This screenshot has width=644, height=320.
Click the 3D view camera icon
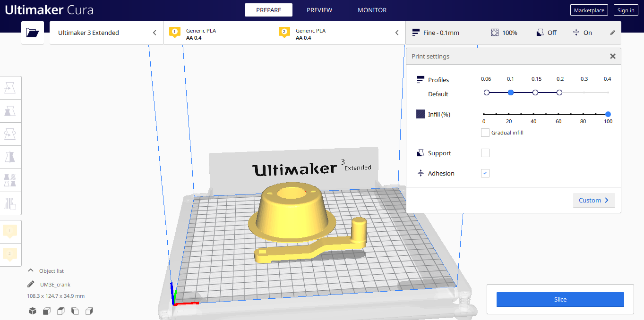[33, 311]
